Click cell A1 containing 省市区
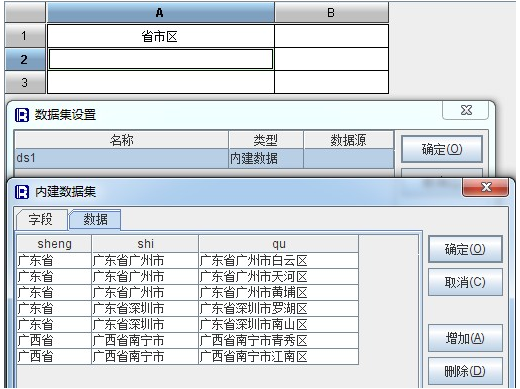 point(160,36)
